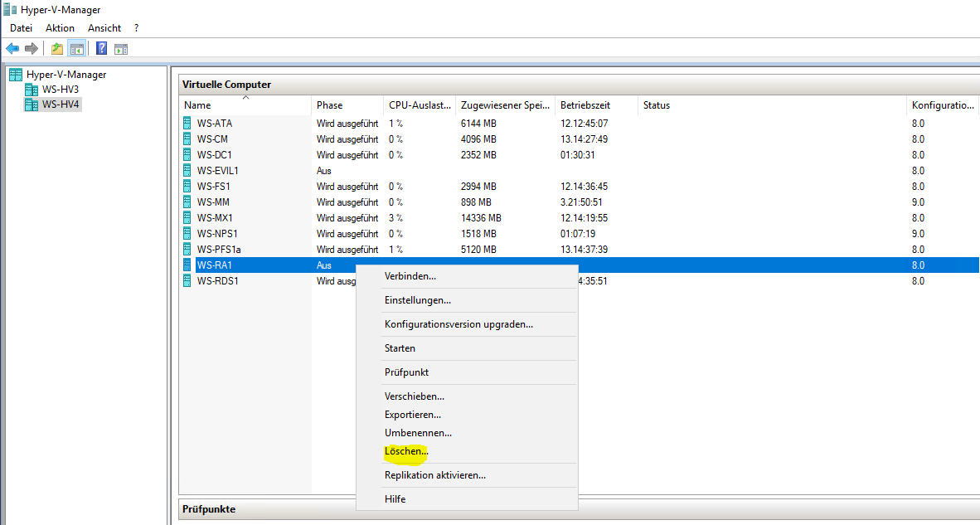This screenshot has height=525, width=980.
Task: Choose Prüfpunkt in the context menu
Action: pos(467,372)
